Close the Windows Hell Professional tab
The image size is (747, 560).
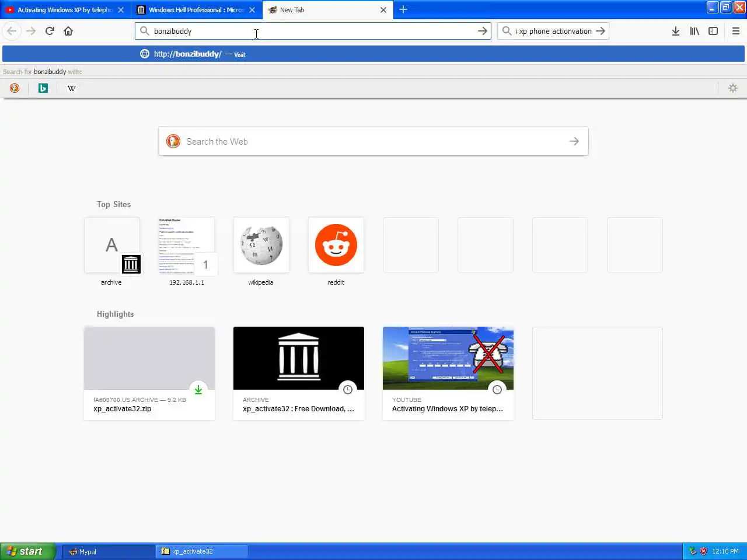252,10
